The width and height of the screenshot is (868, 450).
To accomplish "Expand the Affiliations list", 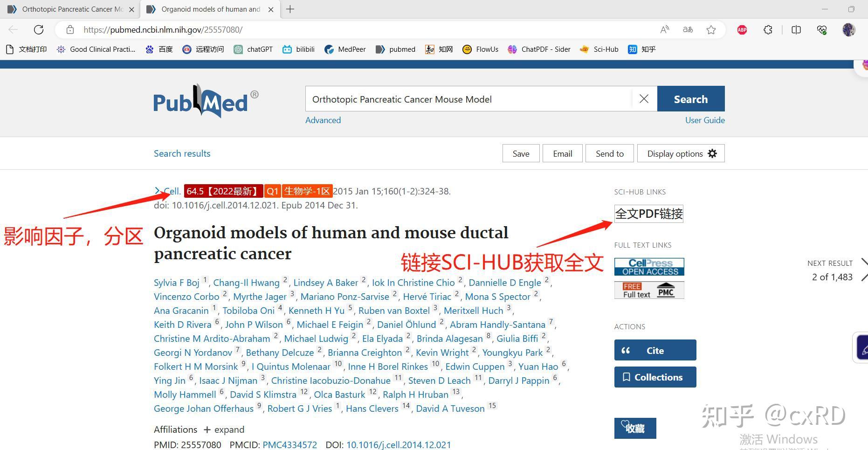I will coord(224,429).
